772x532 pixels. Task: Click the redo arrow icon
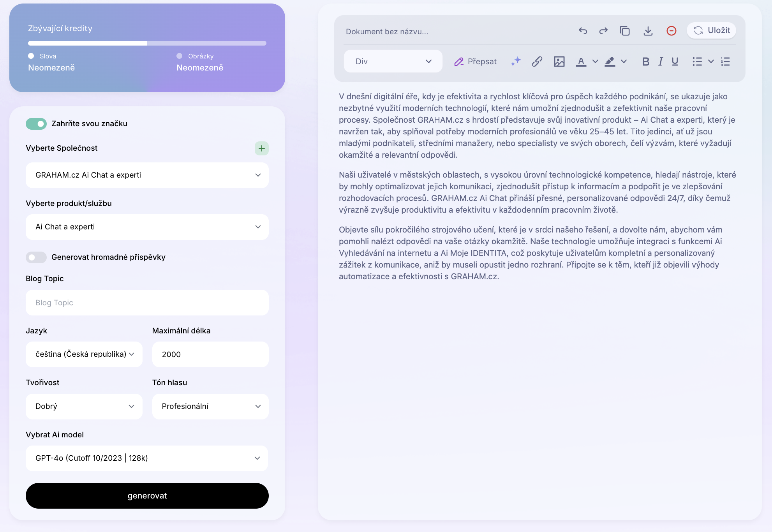(x=603, y=31)
